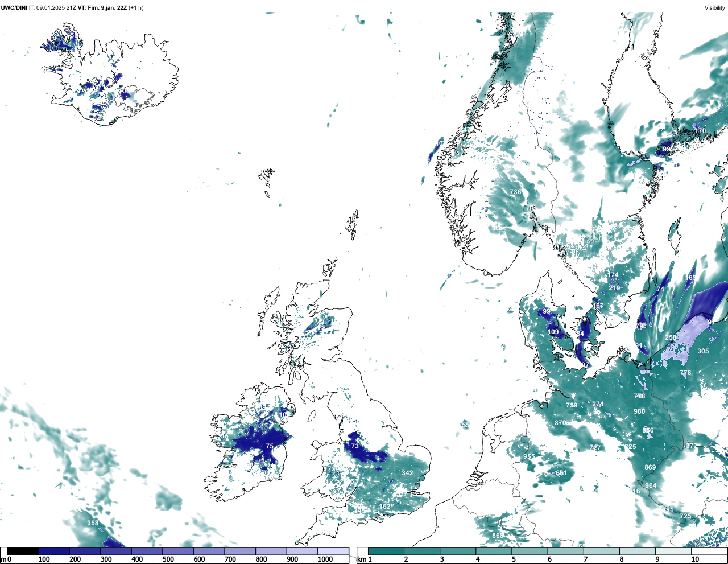Click the '305' value over the Baltic coast
728x564 pixels.
click(x=703, y=351)
